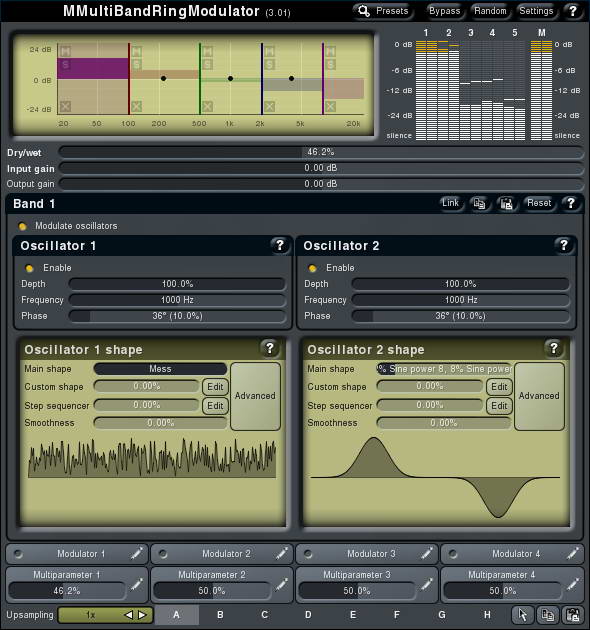
Task: Select preset slot C
Action: coord(264,615)
